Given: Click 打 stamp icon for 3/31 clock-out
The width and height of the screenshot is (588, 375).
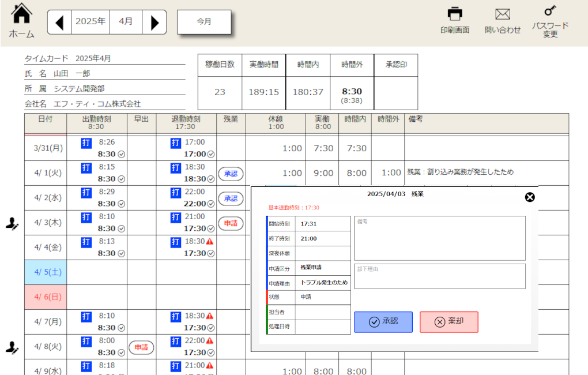Looking at the screenshot, I should tap(175, 143).
